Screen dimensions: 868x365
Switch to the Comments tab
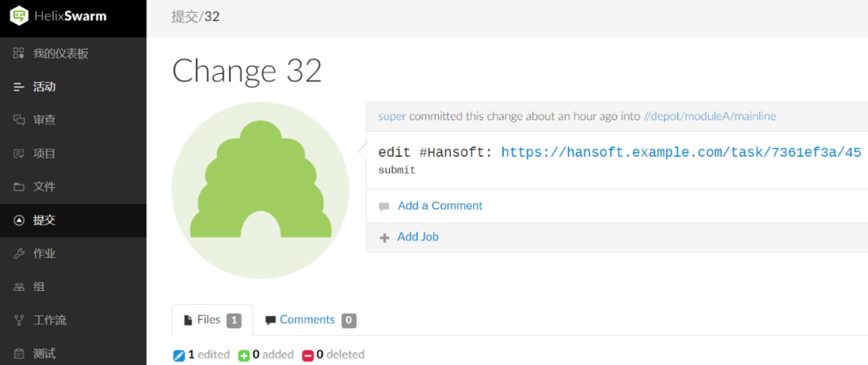[x=309, y=320]
